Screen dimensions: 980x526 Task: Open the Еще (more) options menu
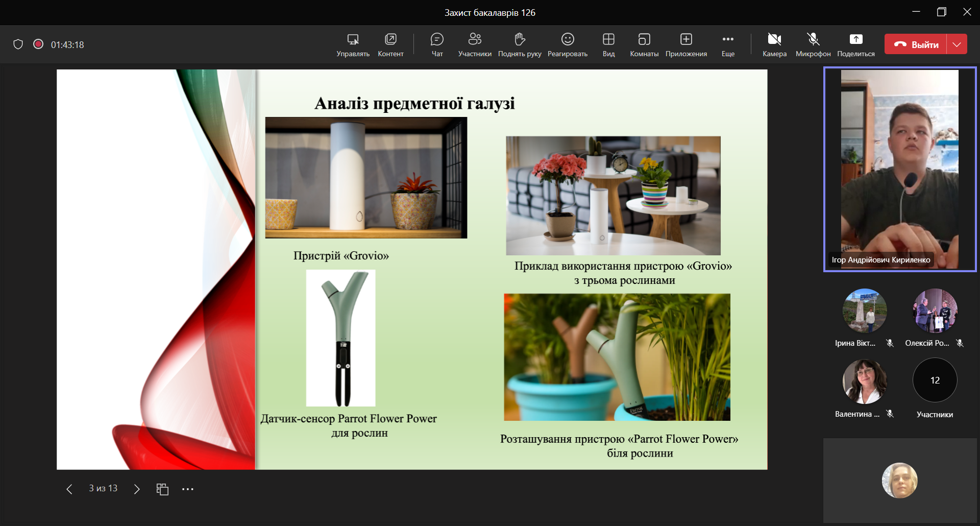coord(728,45)
